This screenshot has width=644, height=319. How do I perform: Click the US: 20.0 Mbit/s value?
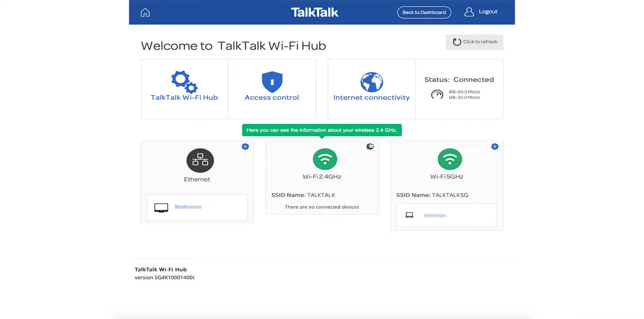(x=465, y=97)
